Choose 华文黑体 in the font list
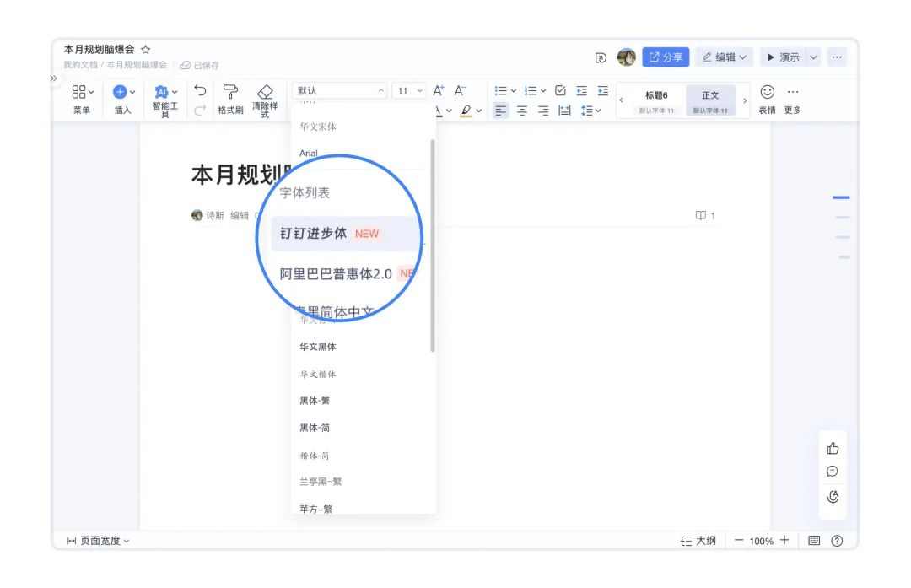This screenshot has height=588, width=911. (318, 347)
